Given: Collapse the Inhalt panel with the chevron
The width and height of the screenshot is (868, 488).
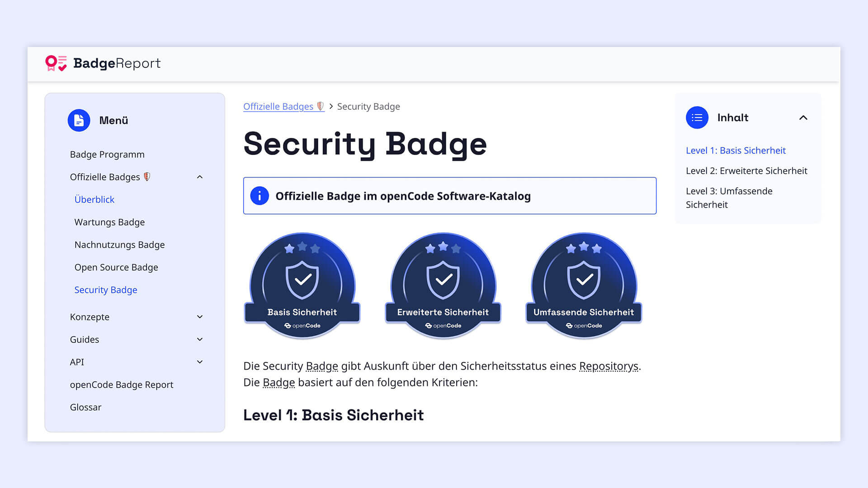Looking at the screenshot, I should 803,117.
